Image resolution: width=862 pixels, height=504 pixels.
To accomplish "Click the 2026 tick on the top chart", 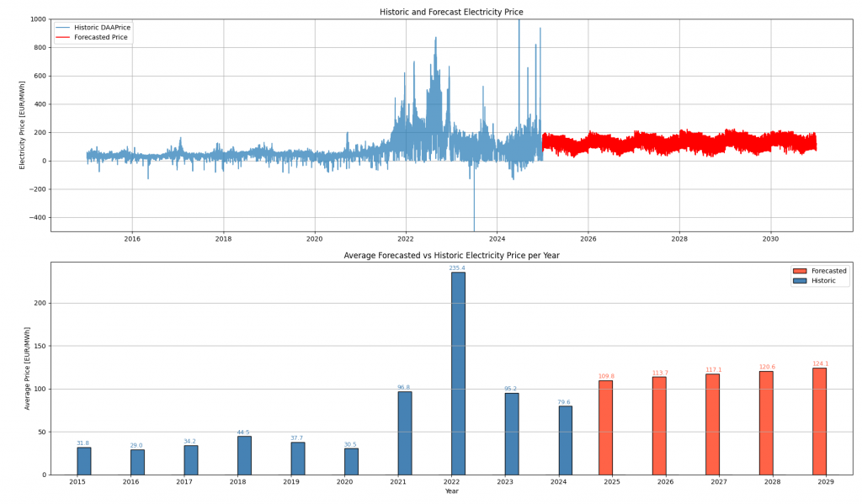I will (x=588, y=240).
